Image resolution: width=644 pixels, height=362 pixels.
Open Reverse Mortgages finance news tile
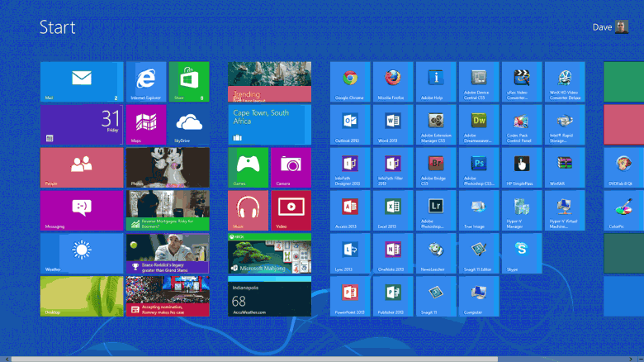point(168,211)
